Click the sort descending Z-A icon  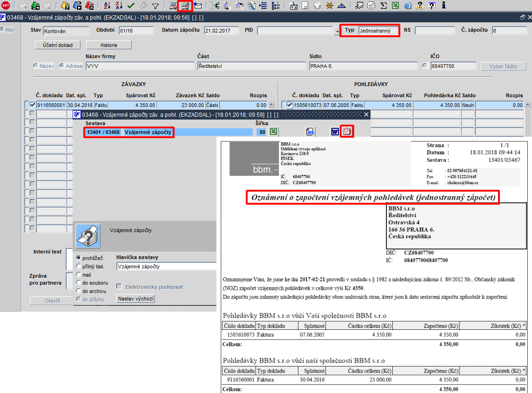point(119,6)
